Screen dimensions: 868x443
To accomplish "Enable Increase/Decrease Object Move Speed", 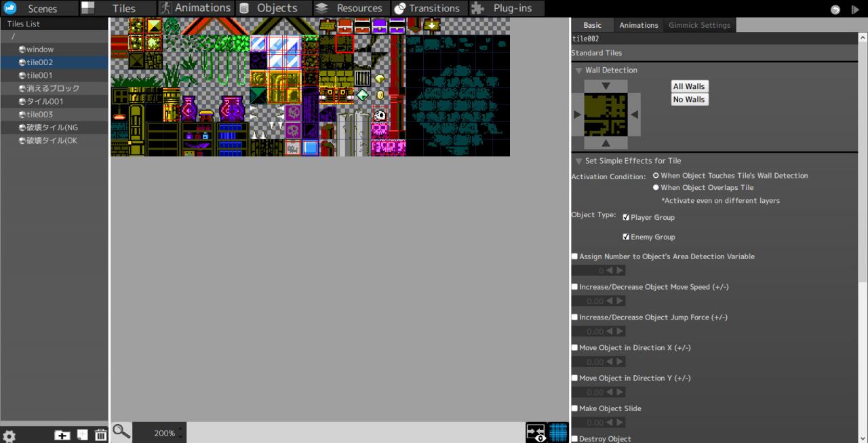I will tap(575, 287).
